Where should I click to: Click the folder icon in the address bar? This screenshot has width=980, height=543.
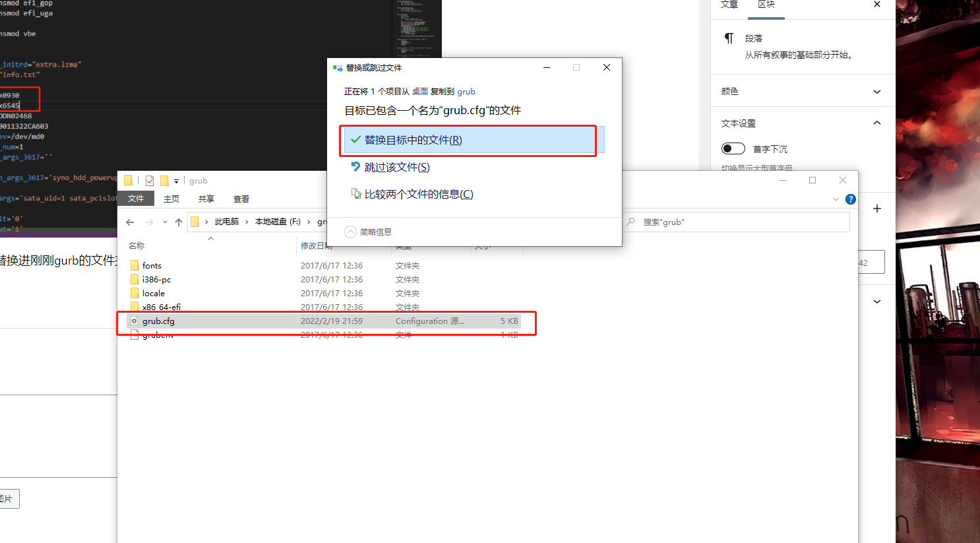click(195, 222)
